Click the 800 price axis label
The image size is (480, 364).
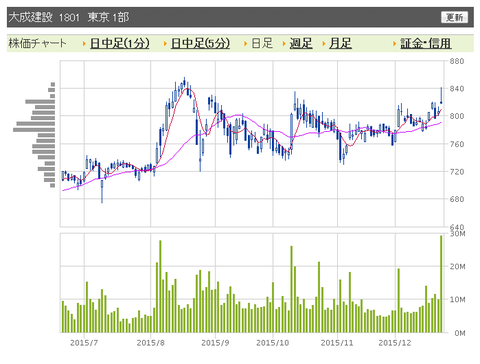coord(456,116)
